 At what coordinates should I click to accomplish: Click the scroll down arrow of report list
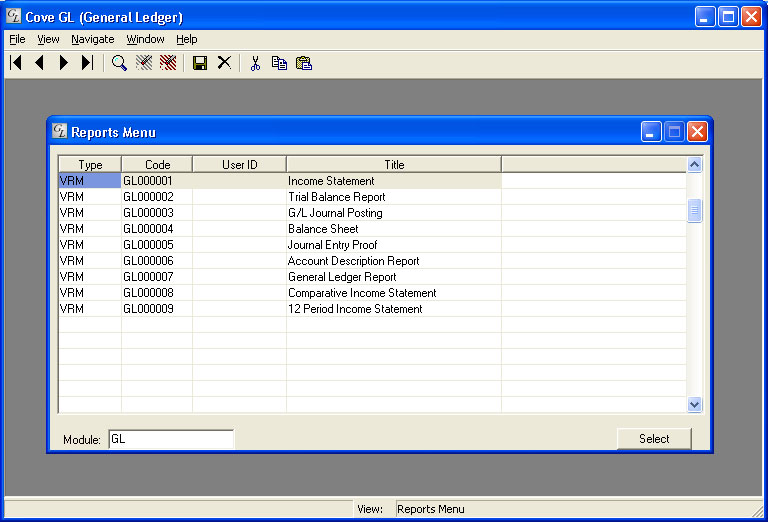point(694,404)
